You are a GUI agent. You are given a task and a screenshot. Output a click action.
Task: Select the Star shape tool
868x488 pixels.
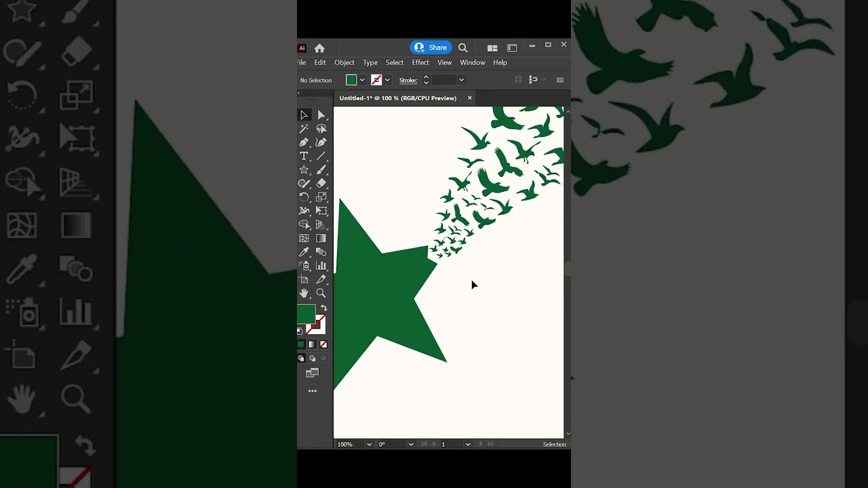click(304, 169)
